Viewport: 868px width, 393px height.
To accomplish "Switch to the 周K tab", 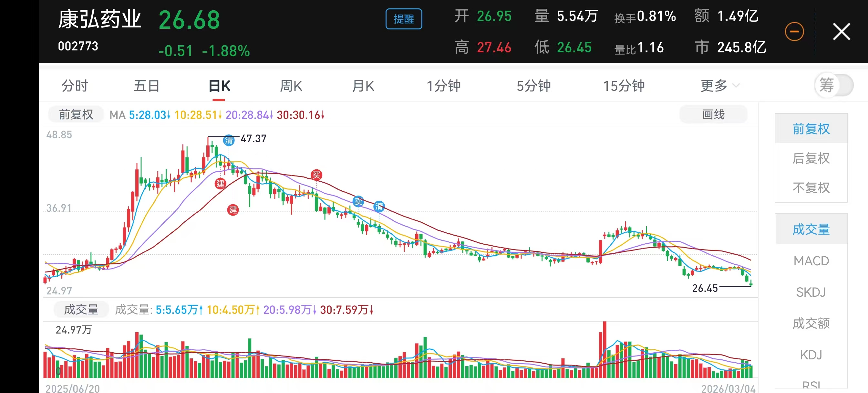I will tap(291, 86).
